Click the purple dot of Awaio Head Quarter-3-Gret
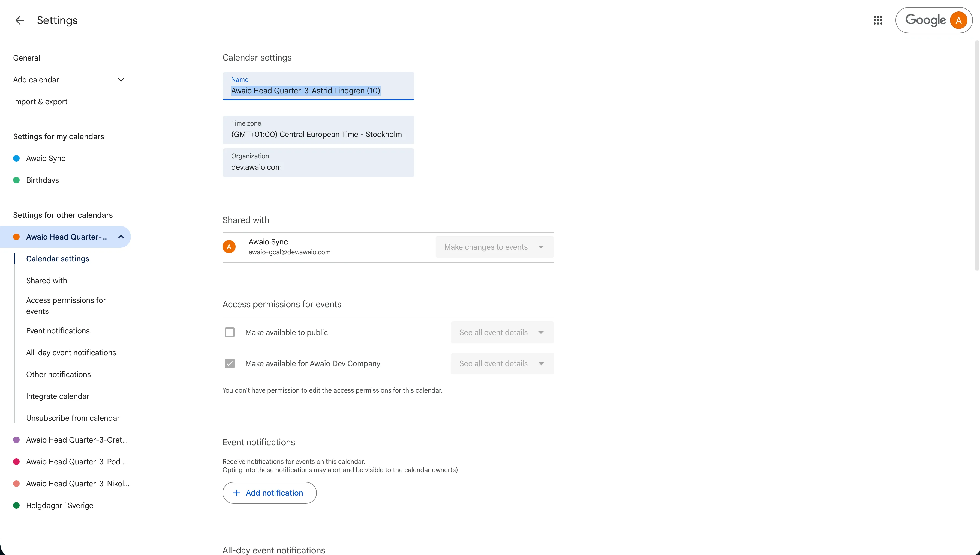This screenshot has width=980, height=555. point(16,440)
